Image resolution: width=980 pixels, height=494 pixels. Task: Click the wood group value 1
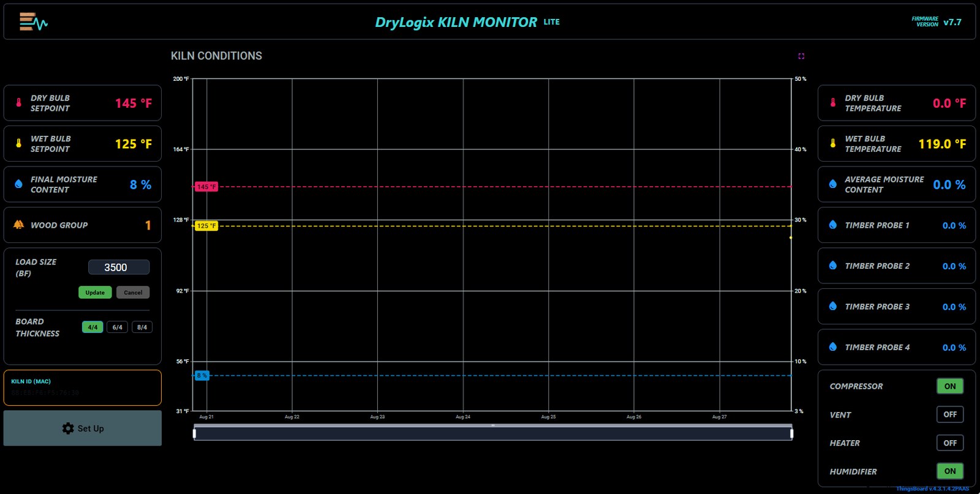pyautogui.click(x=148, y=225)
